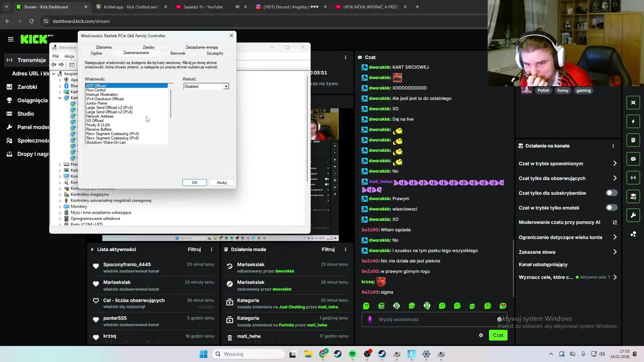Select Flow Control in the property list
The image size is (644, 362).
(96, 90)
